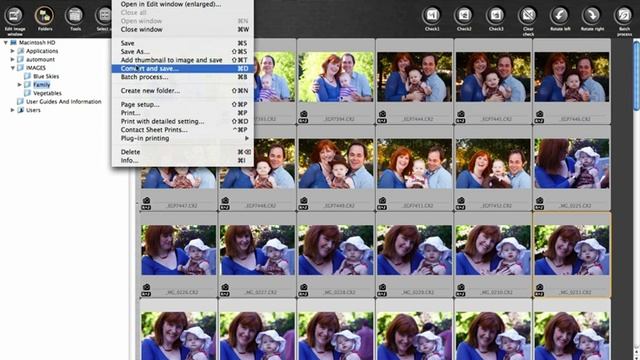The width and height of the screenshot is (640, 360).
Task: Expand the Family folder arrow
Action: pyautogui.click(x=19, y=85)
